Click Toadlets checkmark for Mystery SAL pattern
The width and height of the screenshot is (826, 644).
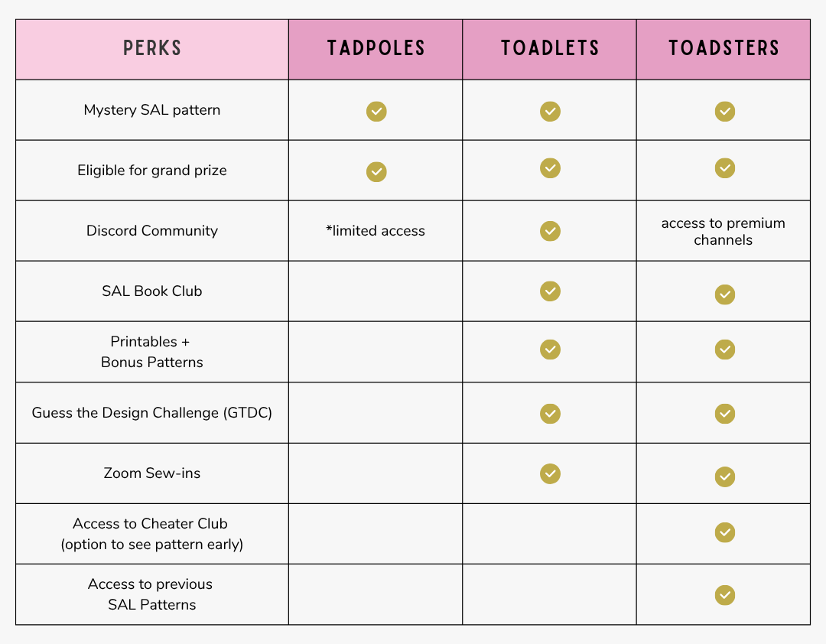(550, 112)
